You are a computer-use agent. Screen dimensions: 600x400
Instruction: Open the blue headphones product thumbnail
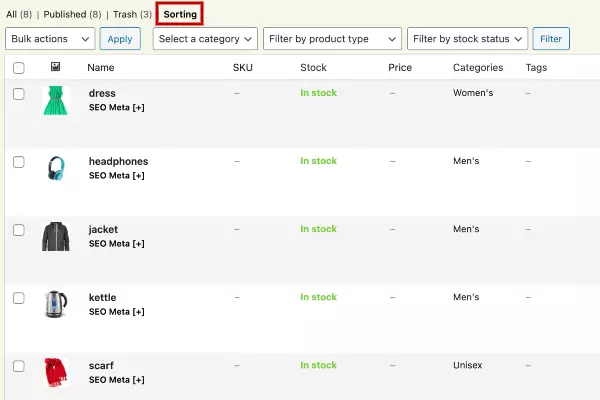tap(55, 168)
